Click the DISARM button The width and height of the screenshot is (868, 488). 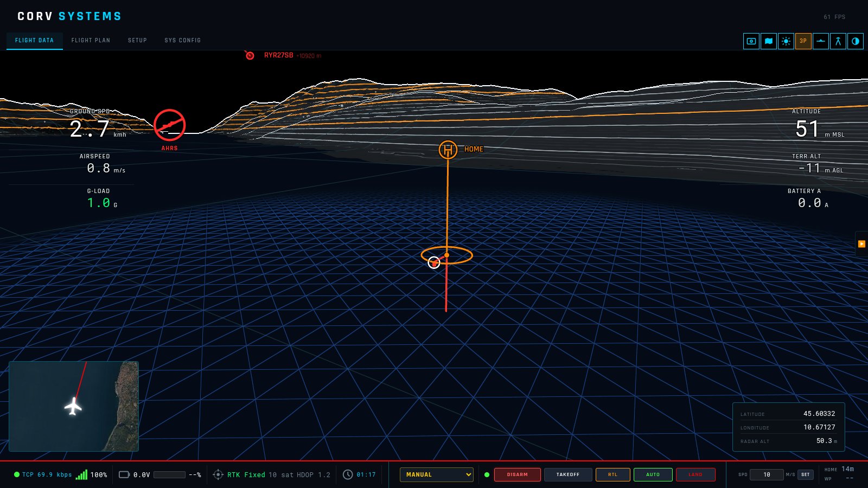pyautogui.click(x=518, y=474)
